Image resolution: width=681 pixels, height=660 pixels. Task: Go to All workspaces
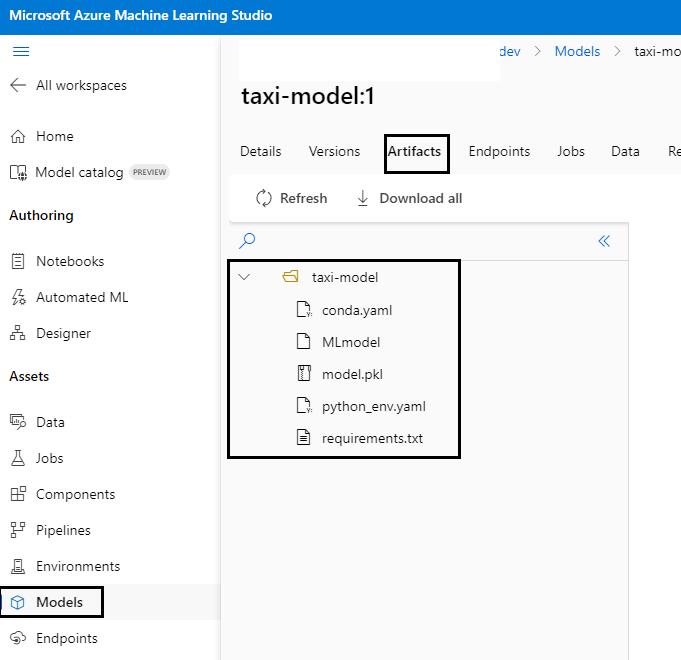tap(81, 86)
